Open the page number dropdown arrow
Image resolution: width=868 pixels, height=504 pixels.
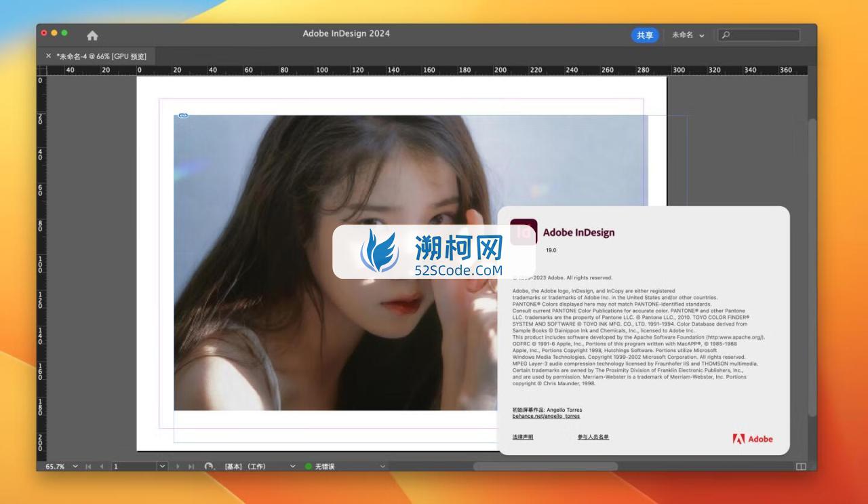click(162, 467)
